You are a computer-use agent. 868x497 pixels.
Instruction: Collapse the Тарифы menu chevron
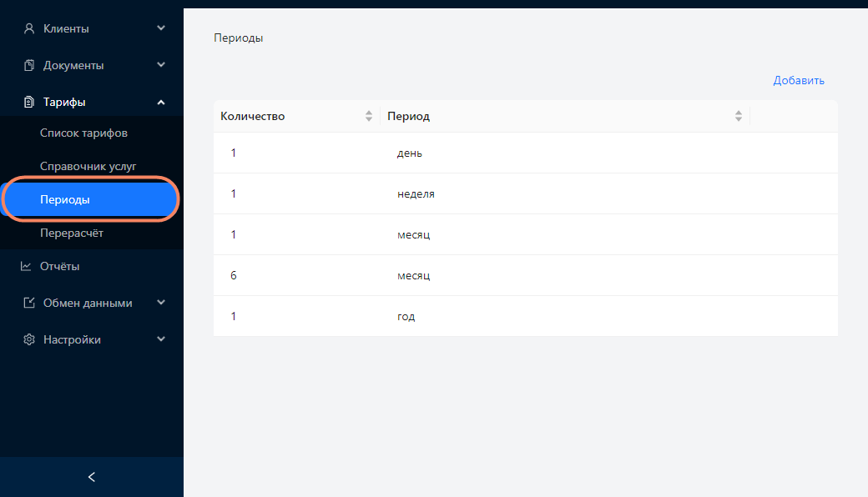[x=161, y=103]
